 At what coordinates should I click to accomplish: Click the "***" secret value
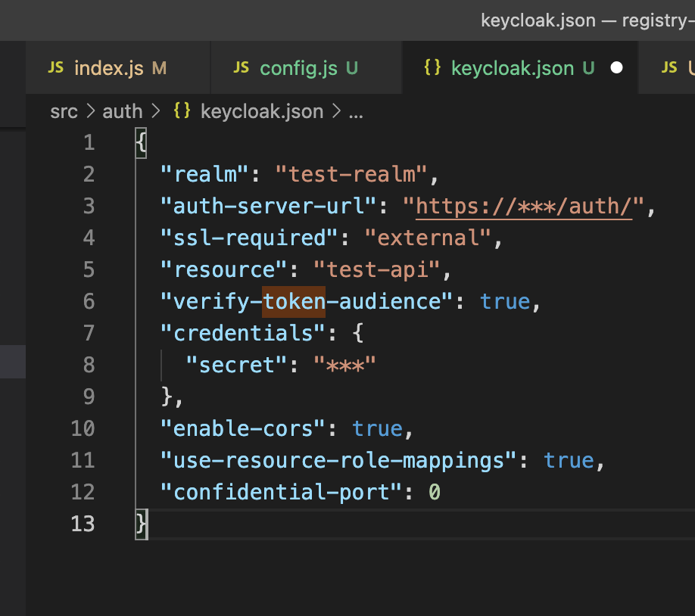click(x=344, y=366)
